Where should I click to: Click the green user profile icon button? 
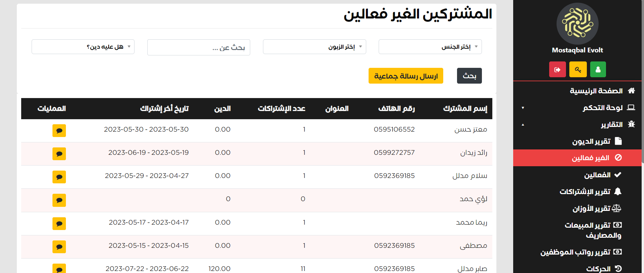[x=598, y=70]
